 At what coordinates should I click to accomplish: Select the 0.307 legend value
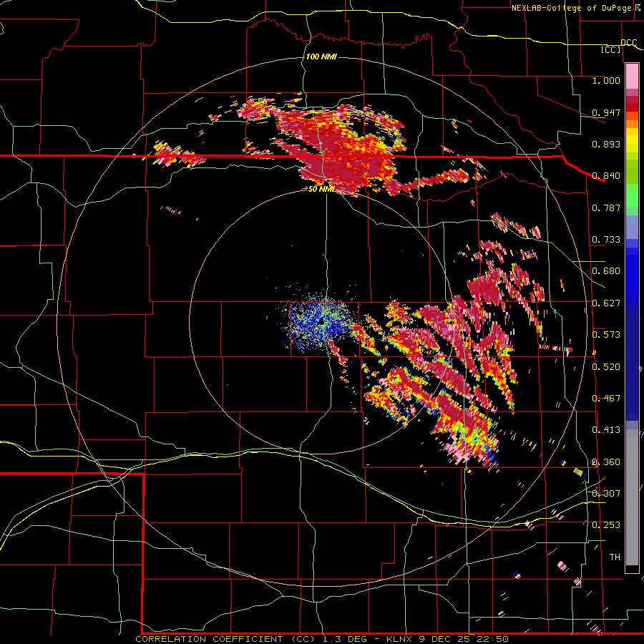(x=606, y=493)
